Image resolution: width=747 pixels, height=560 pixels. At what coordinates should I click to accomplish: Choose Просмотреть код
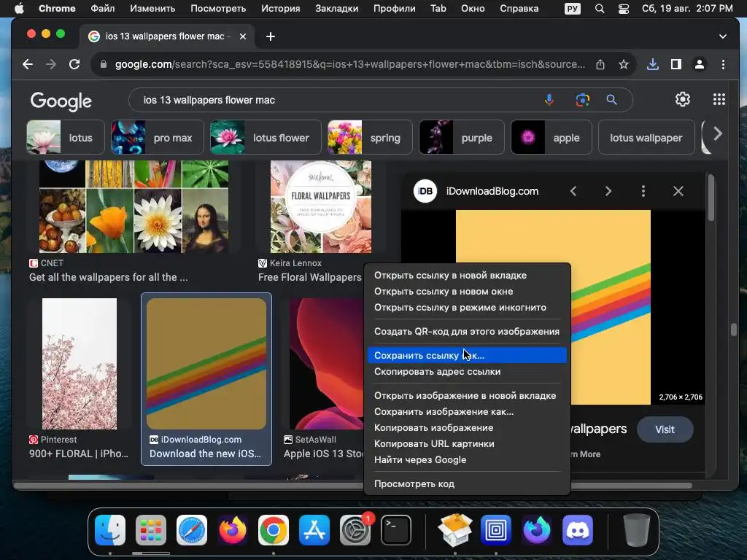pyautogui.click(x=467, y=484)
